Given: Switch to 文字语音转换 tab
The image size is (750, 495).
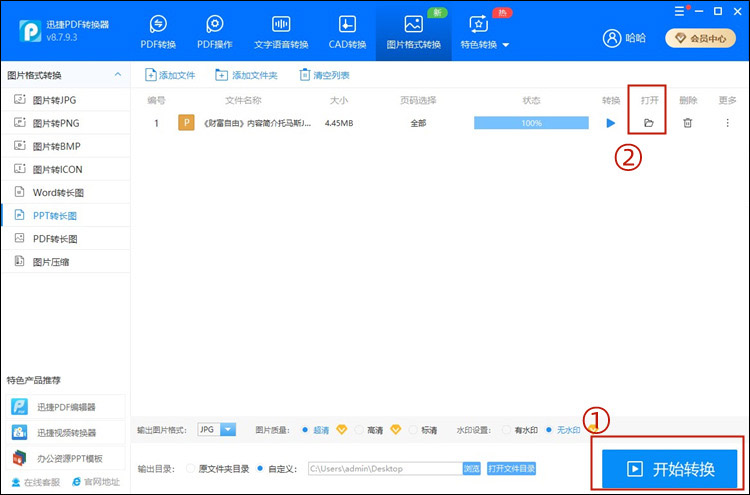Looking at the screenshot, I should (281, 32).
